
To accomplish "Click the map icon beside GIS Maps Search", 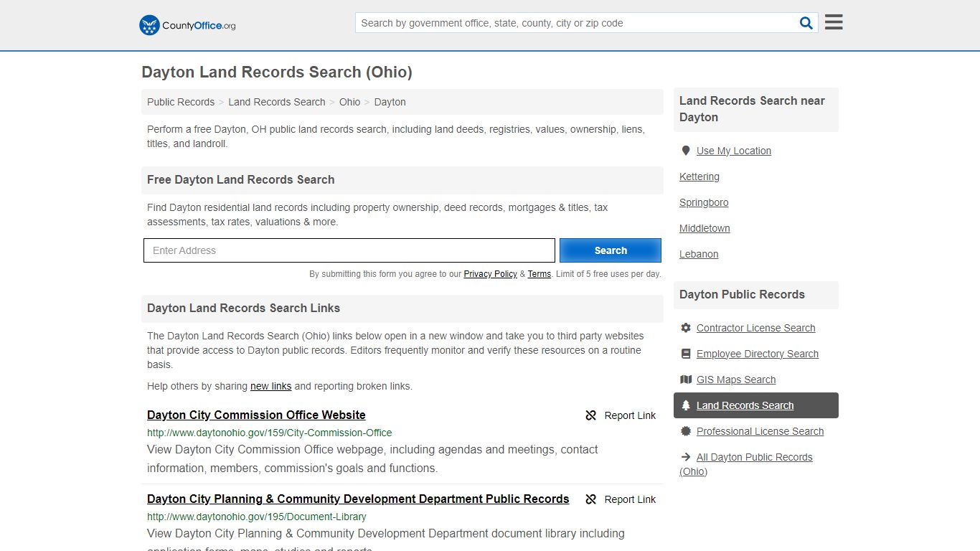I will pyautogui.click(x=686, y=380).
